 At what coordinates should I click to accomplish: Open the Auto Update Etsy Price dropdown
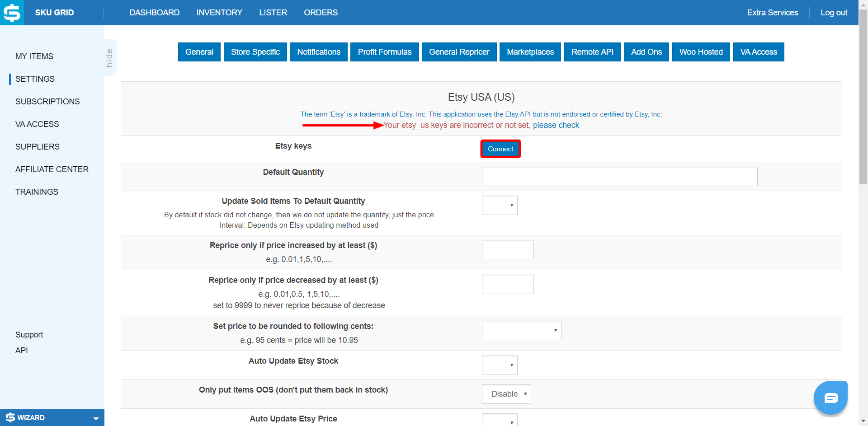(500, 420)
